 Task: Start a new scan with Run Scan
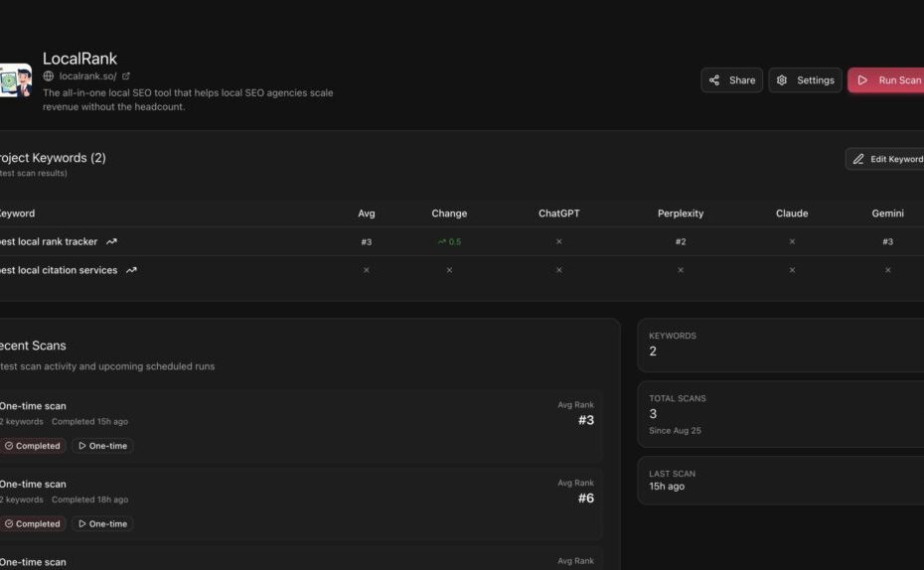pyautogui.click(x=885, y=80)
